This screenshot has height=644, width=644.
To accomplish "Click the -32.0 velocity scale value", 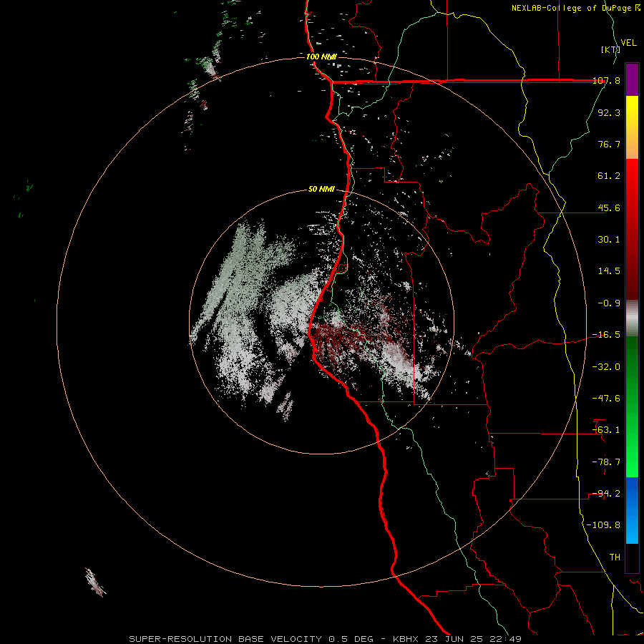I will click(606, 367).
